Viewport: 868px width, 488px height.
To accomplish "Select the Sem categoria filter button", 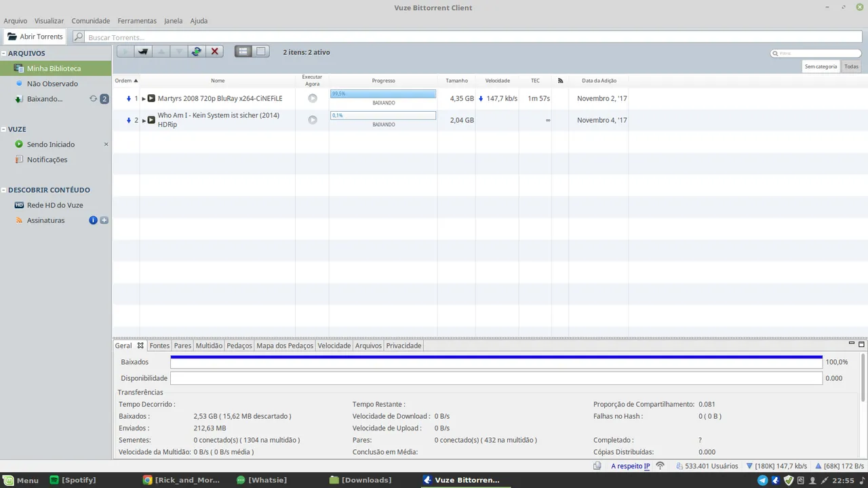I will click(x=821, y=66).
